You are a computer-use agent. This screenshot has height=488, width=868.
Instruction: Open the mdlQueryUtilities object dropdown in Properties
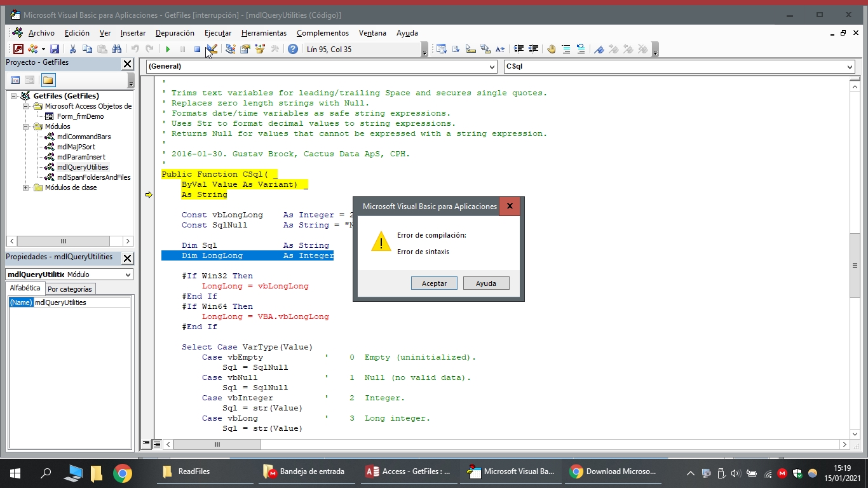128,274
